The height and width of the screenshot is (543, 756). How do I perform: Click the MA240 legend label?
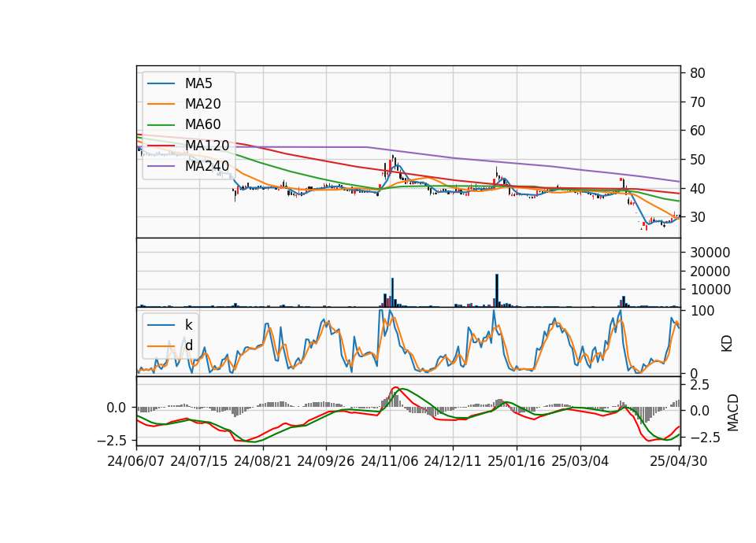(207, 166)
